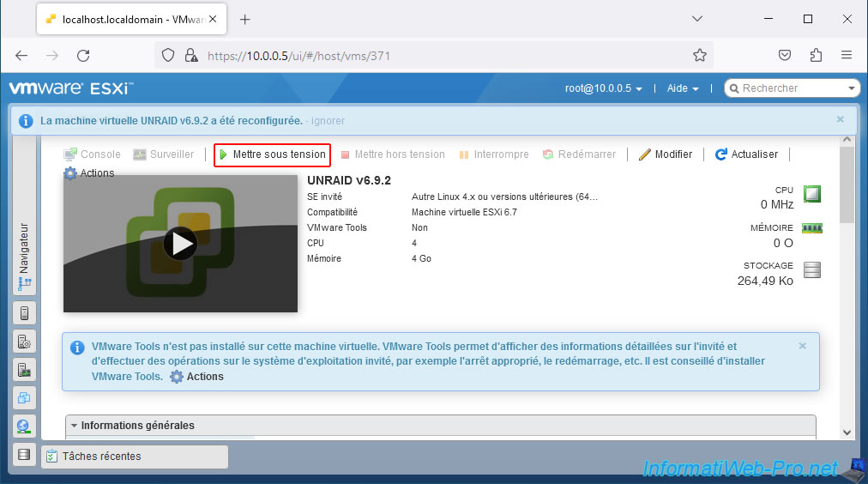Power on VM with Mettre sous tension
The image size is (868, 484).
click(272, 154)
